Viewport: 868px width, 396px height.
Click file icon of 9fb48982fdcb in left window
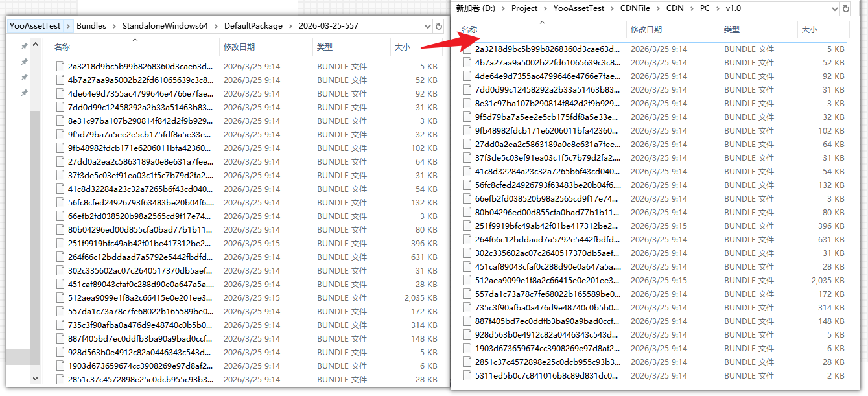click(x=60, y=148)
